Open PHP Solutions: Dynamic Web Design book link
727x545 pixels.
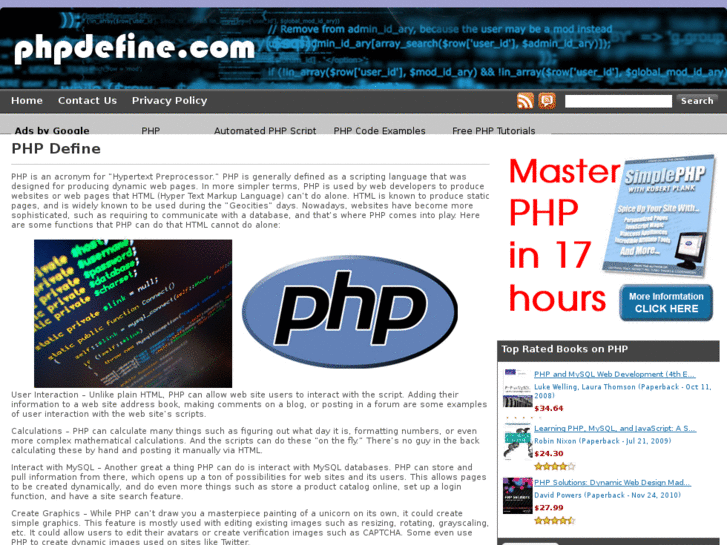[x=612, y=483]
